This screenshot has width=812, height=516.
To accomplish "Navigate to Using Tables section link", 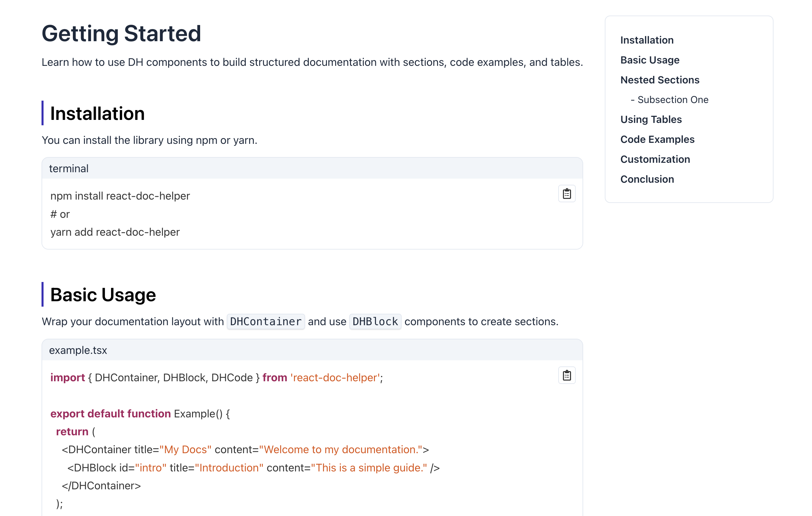I will tap(651, 120).
